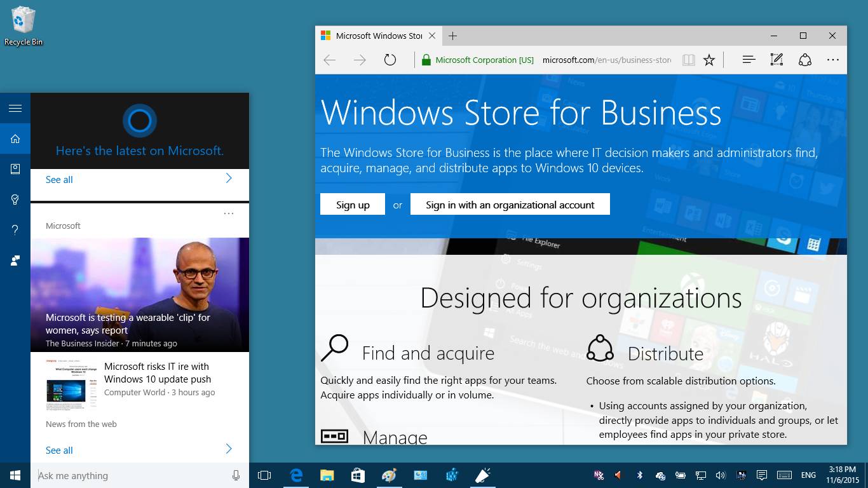
Task: Open Cortana Notebook icon
Action: pyautogui.click(x=15, y=169)
